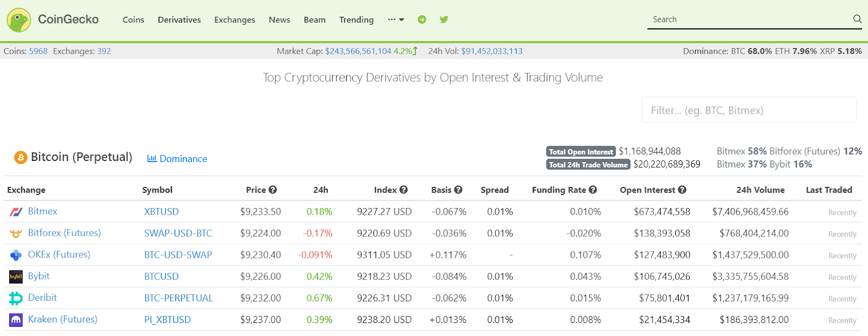Open the News menu item

[279, 20]
